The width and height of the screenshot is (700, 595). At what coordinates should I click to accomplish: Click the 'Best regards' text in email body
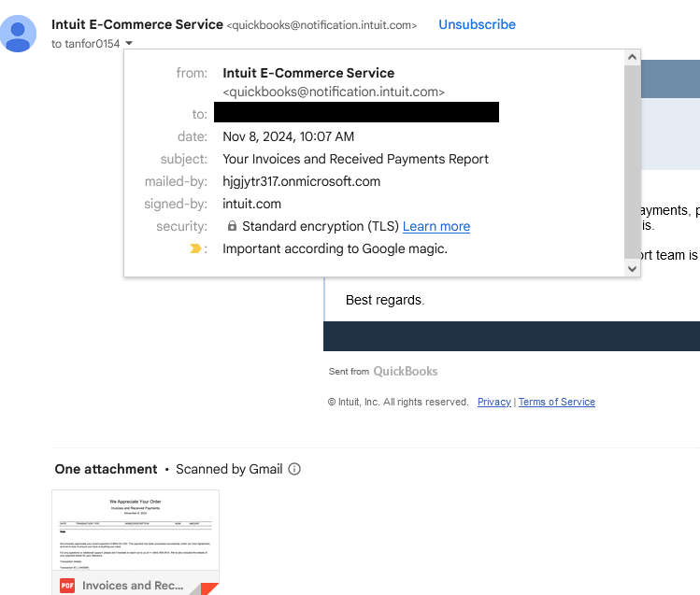tap(385, 300)
